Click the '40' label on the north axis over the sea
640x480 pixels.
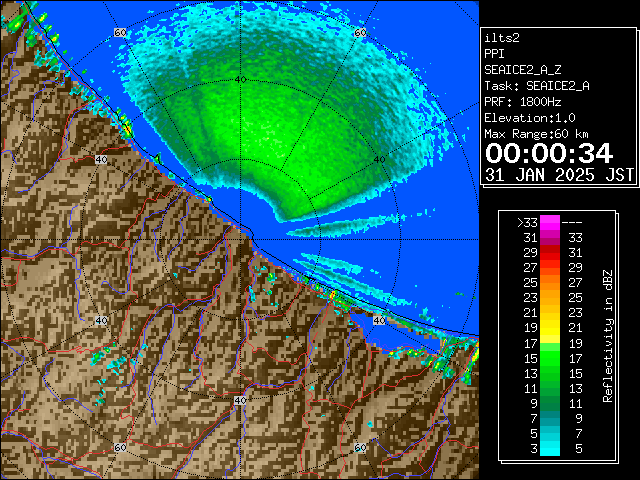(x=240, y=80)
